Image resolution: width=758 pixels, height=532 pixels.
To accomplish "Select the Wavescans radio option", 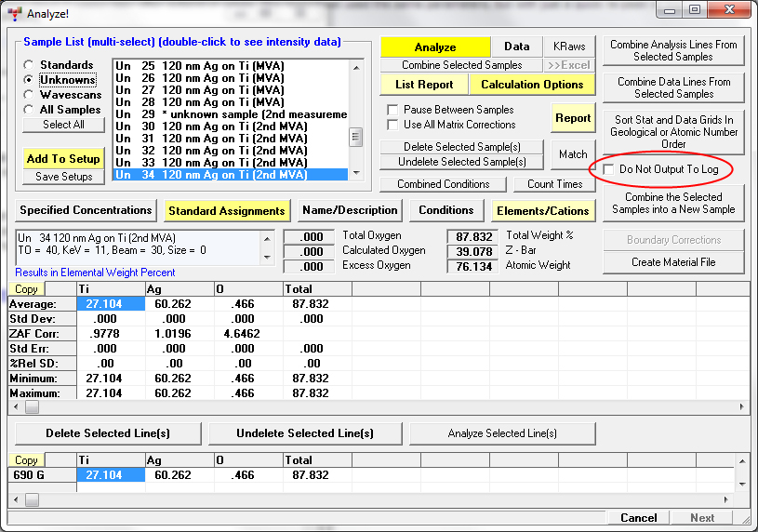I will pos(30,95).
